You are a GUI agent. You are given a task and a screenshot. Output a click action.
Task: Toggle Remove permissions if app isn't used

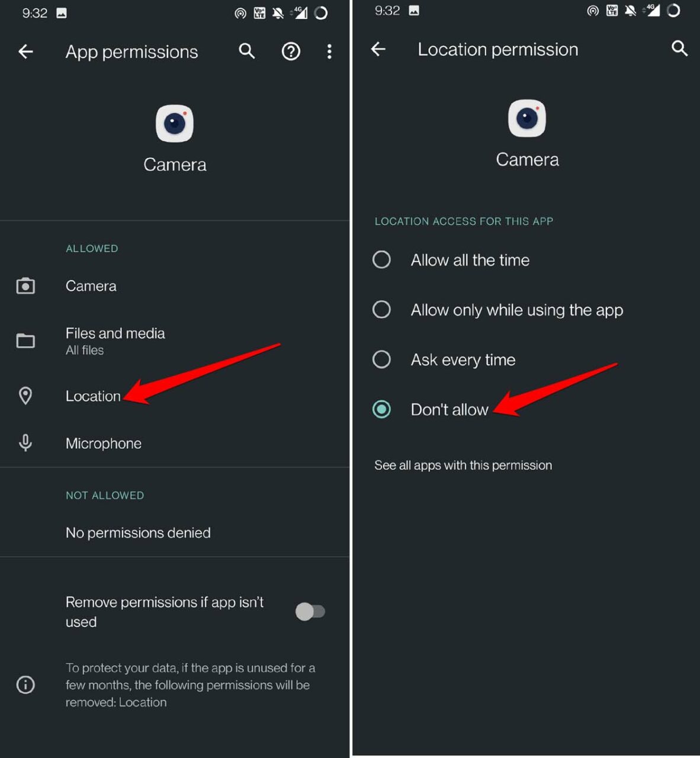click(310, 611)
